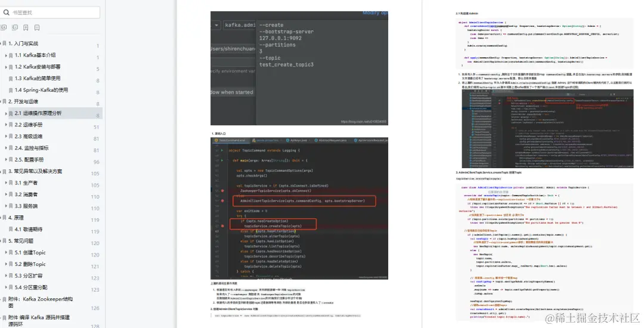Open bookmark 4. 原理
The image size is (644, 328).
coord(16,218)
